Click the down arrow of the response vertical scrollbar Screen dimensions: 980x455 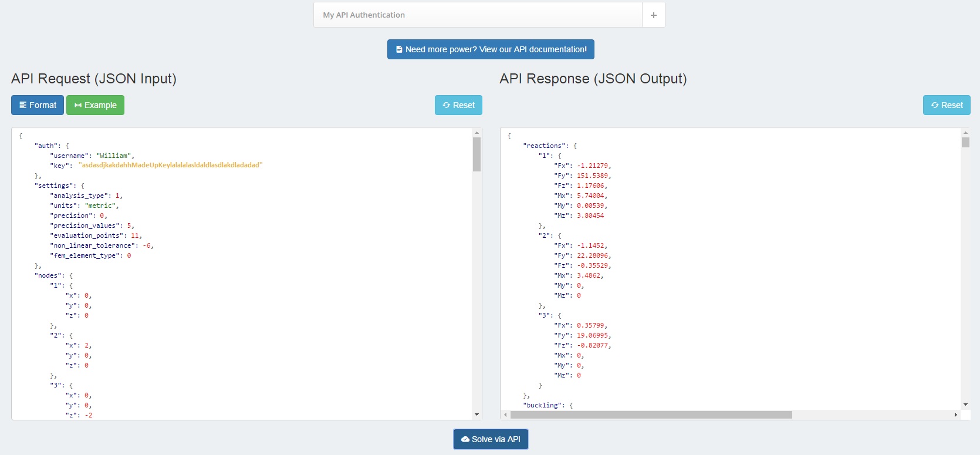(x=965, y=405)
